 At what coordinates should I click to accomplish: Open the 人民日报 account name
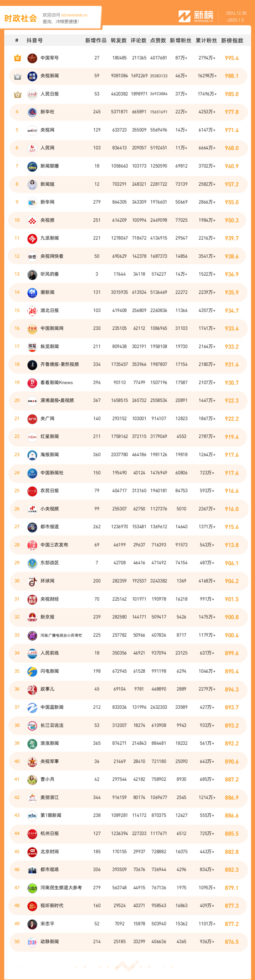(50, 94)
